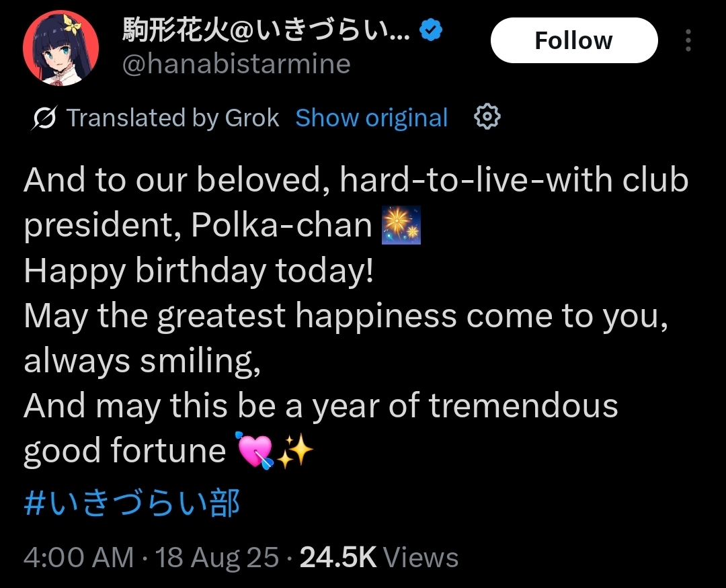Click the Grok slash-circle logo icon
The width and height of the screenshot is (726, 588).
tap(44, 118)
